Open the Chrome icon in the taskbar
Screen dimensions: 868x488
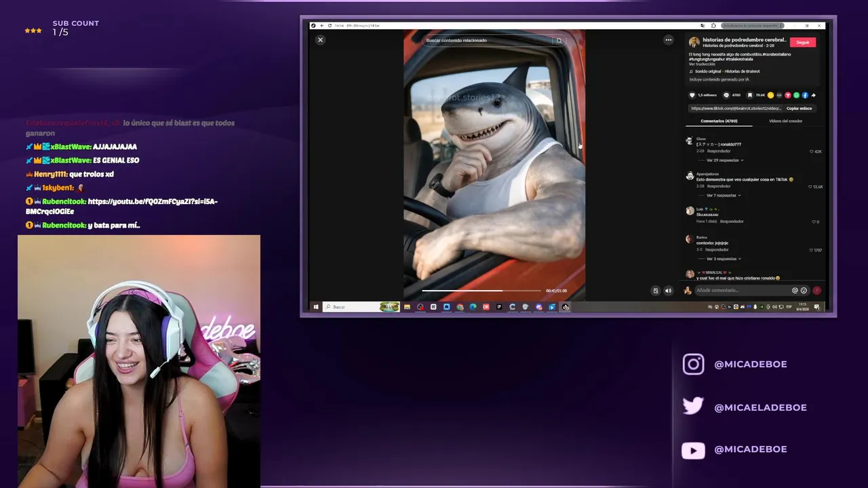460,307
